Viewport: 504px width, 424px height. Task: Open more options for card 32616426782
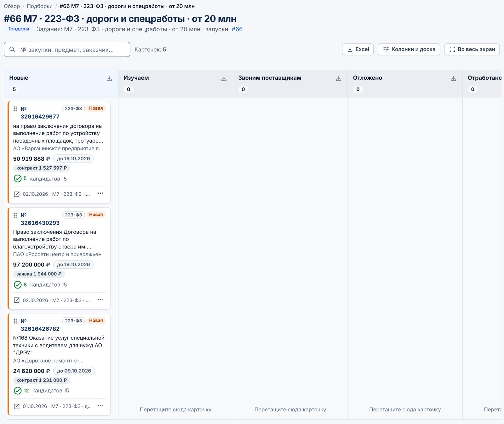(x=100, y=406)
